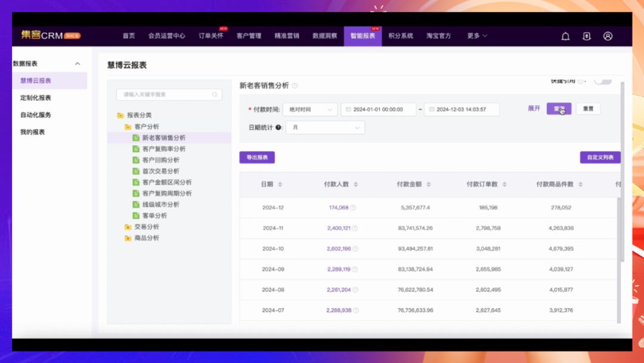Image resolution: width=644 pixels, height=363 pixels.
Task: Open the user account profile icon
Action: [608, 36]
